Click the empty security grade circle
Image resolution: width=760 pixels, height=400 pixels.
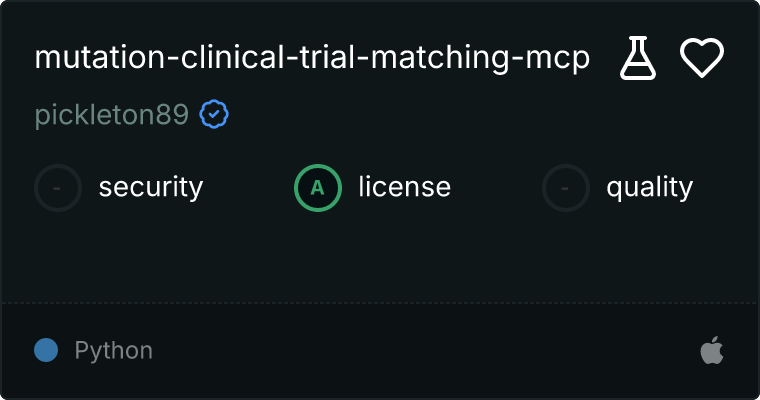point(58,188)
